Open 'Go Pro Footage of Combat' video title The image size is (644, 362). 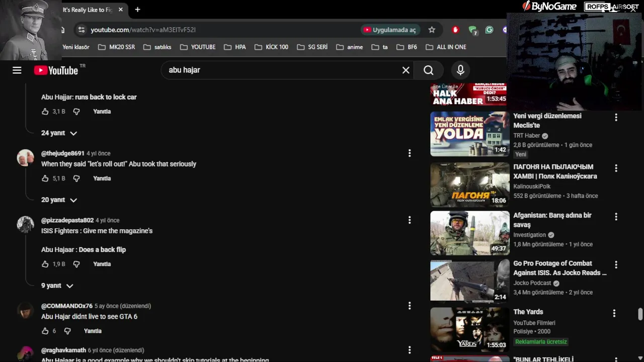[x=560, y=268]
